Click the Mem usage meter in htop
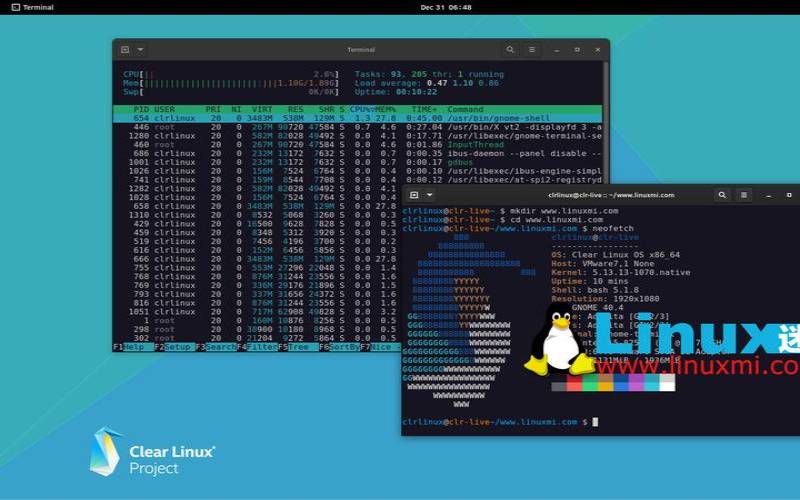The image size is (800, 500). point(231,83)
